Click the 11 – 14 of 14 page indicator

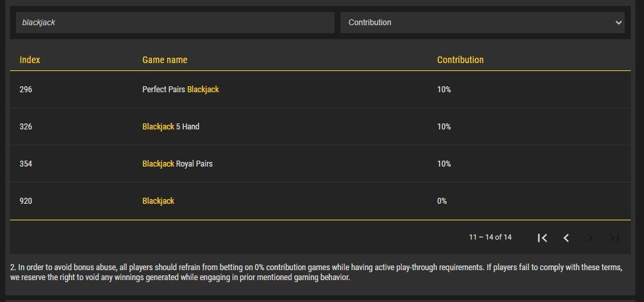click(x=490, y=238)
